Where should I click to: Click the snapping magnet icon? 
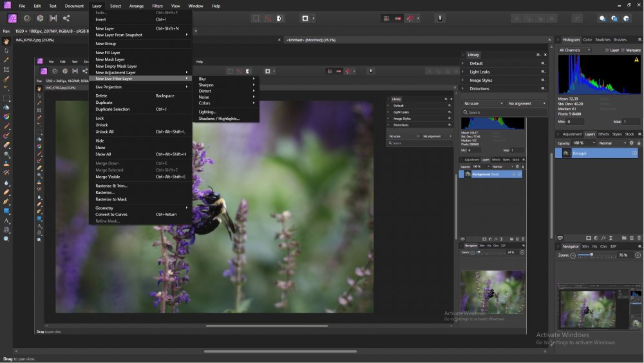[x=410, y=19]
